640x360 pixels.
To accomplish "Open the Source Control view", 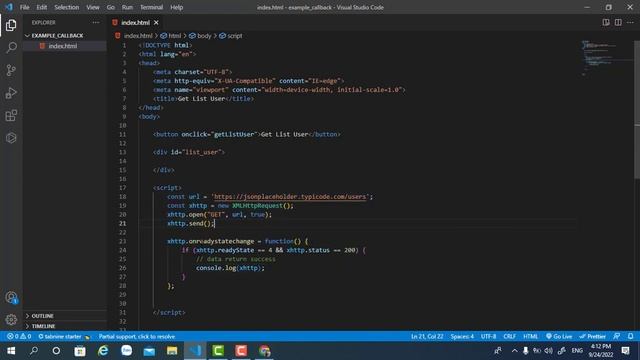I will point(11,70).
